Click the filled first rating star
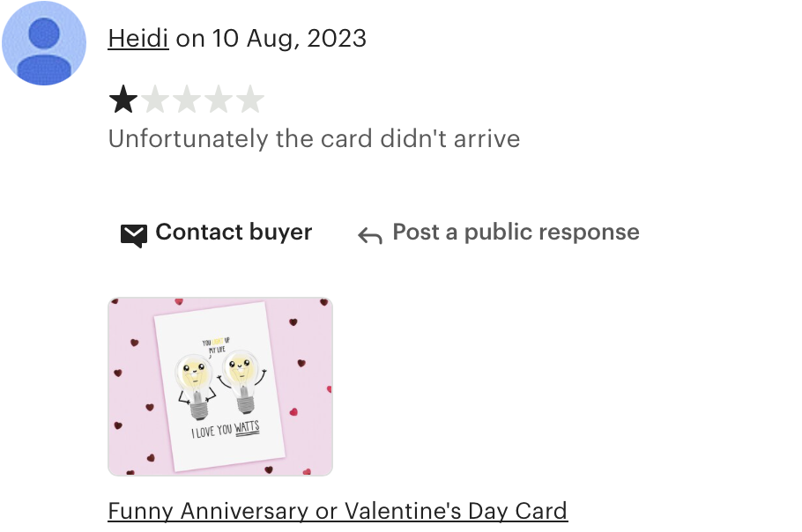802x532 pixels. (x=123, y=100)
